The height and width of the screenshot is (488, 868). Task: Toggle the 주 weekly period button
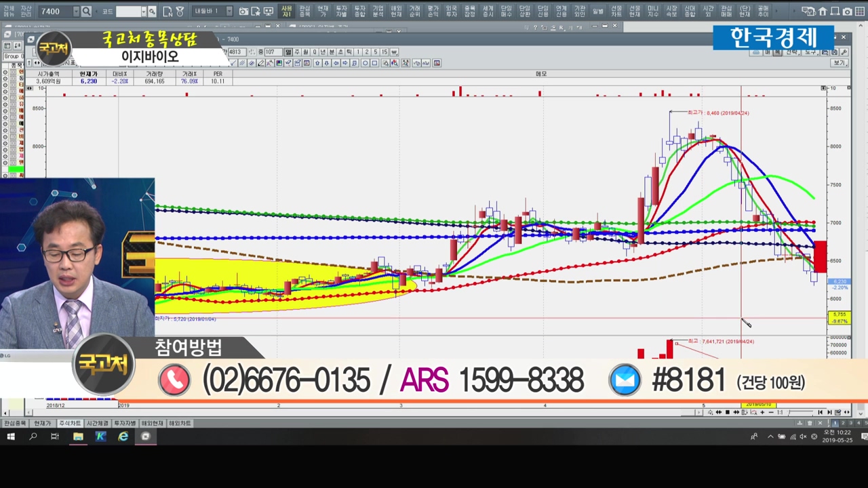tap(297, 52)
